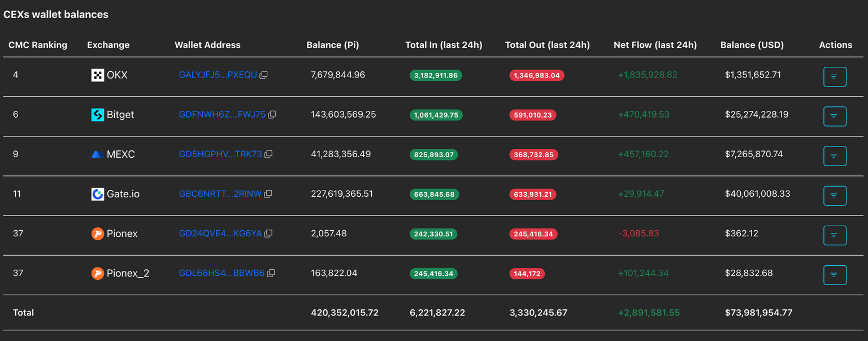868x341 pixels.
Task: Open the filter action for OKX row
Action: tap(834, 77)
